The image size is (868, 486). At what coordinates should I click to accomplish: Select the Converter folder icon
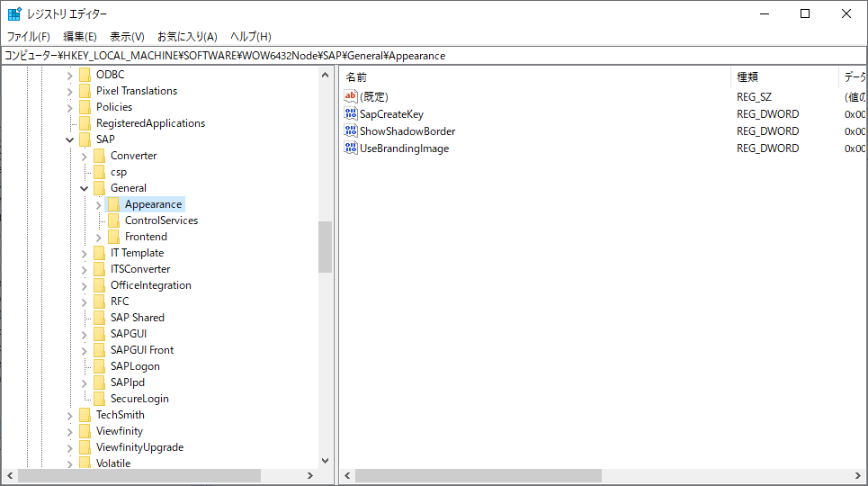(99, 155)
